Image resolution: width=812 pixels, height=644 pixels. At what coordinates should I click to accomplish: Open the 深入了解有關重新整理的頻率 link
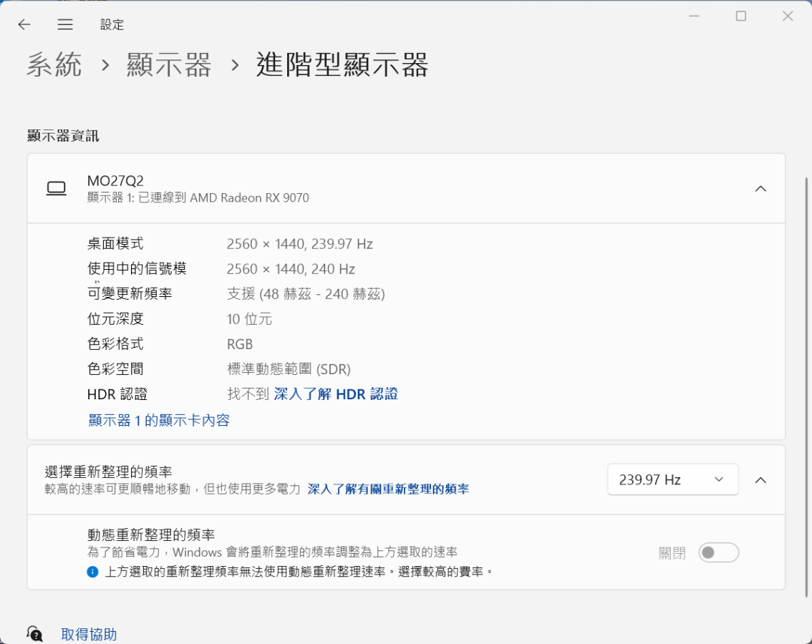[x=388, y=489]
